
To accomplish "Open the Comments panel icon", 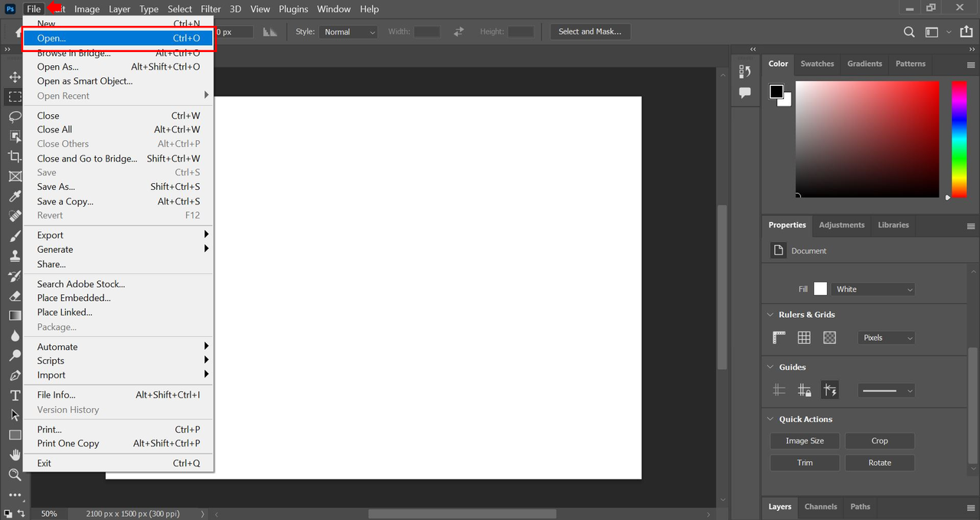I will (x=745, y=93).
